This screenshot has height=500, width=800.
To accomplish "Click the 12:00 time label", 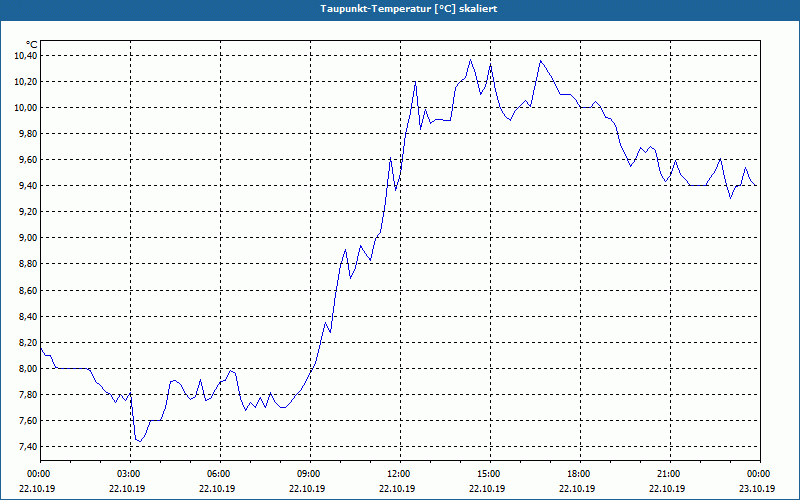I will pos(400,474).
